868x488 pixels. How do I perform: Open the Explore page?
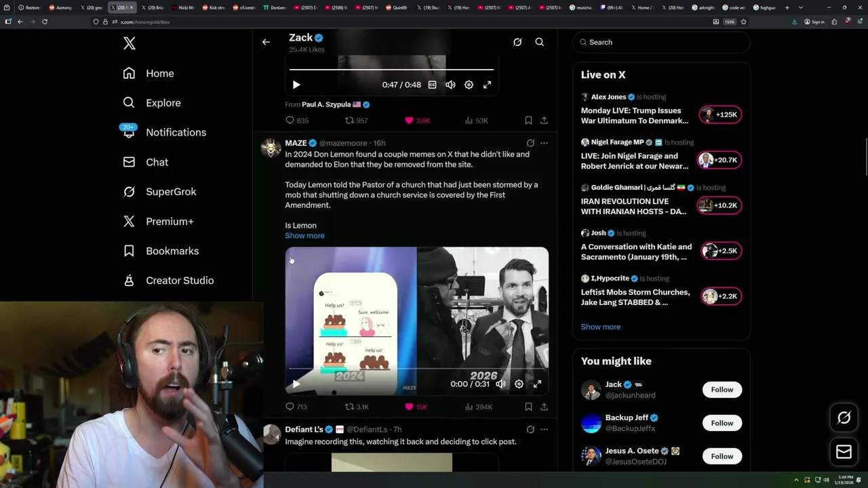click(x=152, y=103)
